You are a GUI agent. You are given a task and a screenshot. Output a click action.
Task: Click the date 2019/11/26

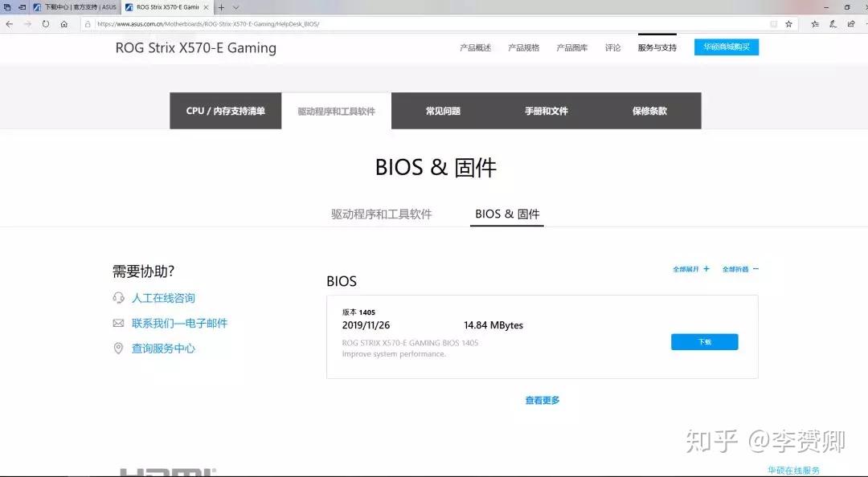(x=366, y=324)
